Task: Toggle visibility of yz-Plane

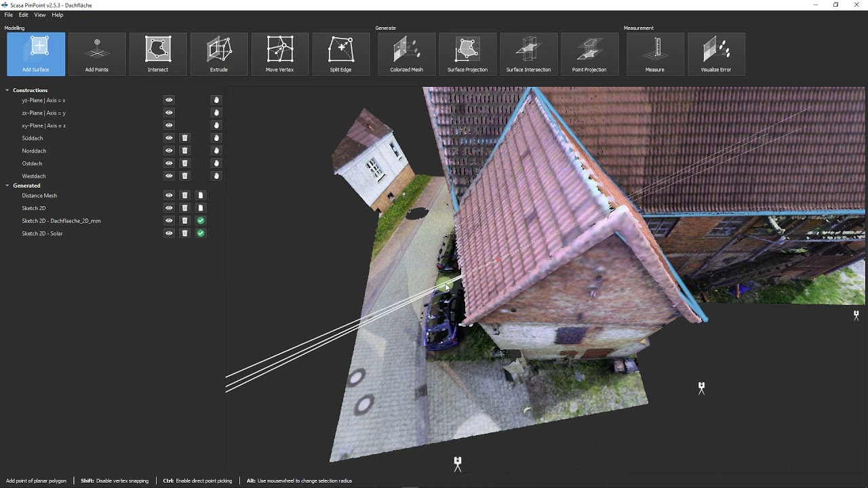Action: click(x=169, y=100)
